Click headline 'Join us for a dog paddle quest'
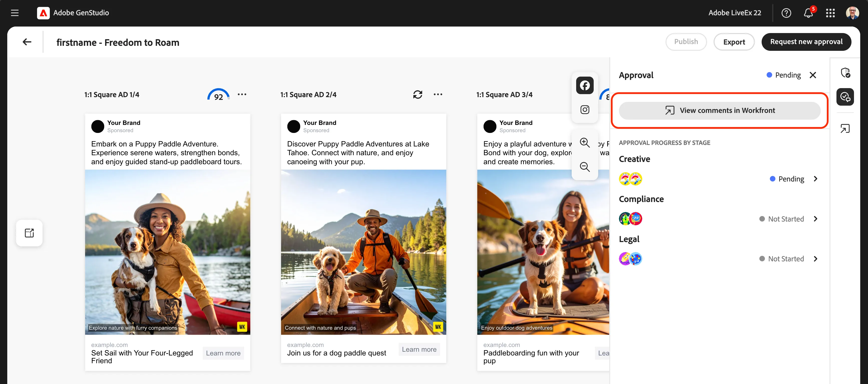 tap(337, 353)
